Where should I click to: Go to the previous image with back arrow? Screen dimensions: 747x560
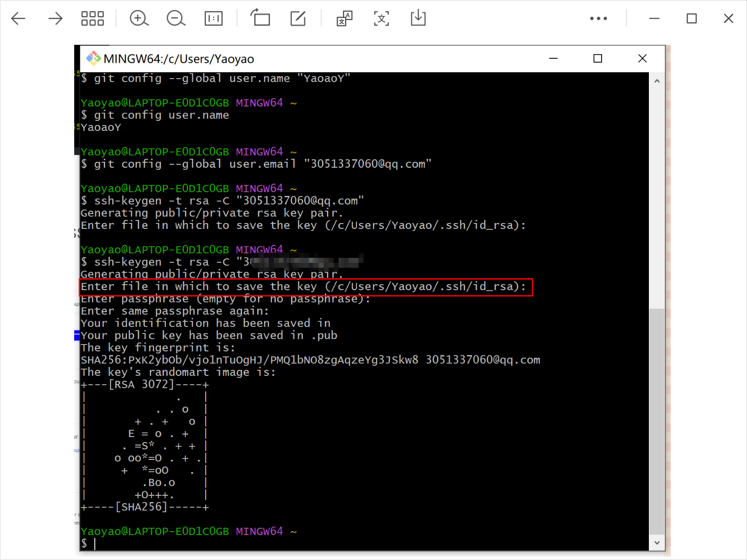coord(18,19)
